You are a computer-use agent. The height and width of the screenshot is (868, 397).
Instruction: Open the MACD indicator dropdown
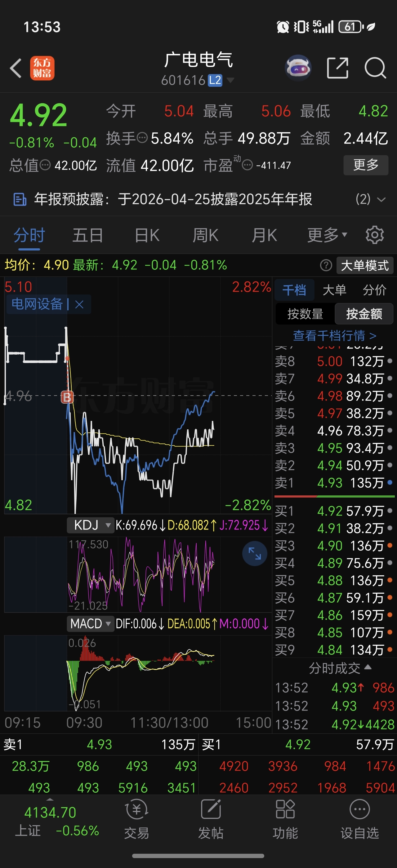point(91,624)
